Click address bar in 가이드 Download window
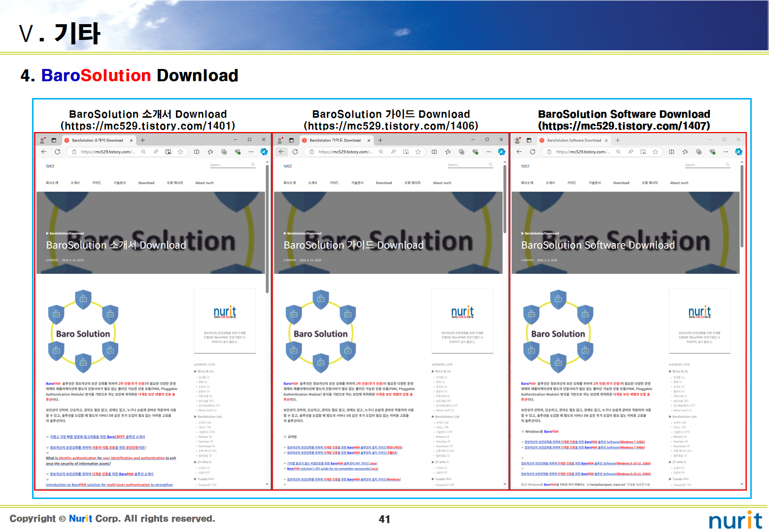Screen dimensions: 769x532 (x=364, y=152)
